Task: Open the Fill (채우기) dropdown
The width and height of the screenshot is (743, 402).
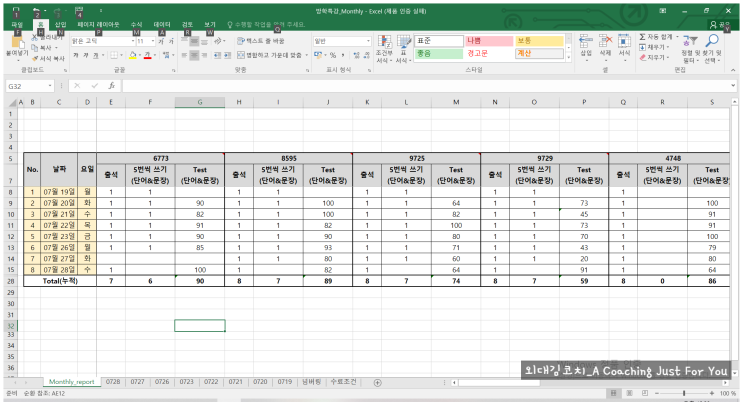Action: click(x=654, y=47)
